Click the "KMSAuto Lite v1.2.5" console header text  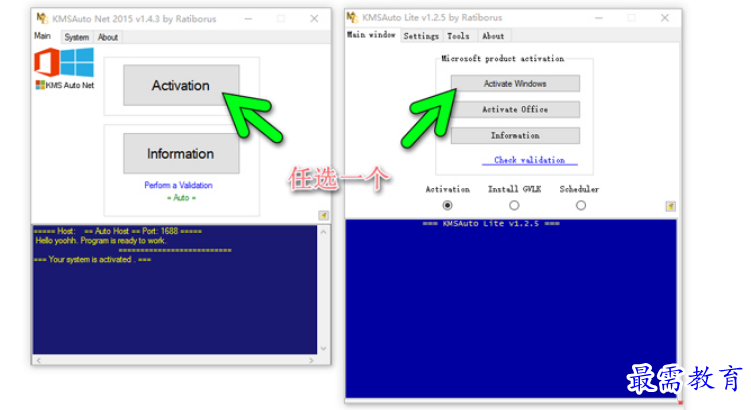click(x=491, y=223)
